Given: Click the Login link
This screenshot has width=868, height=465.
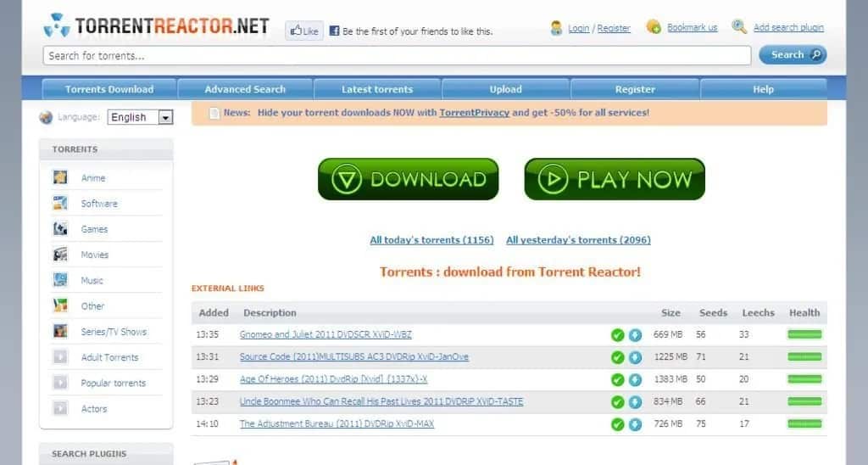Looking at the screenshot, I should [x=578, y=28].
